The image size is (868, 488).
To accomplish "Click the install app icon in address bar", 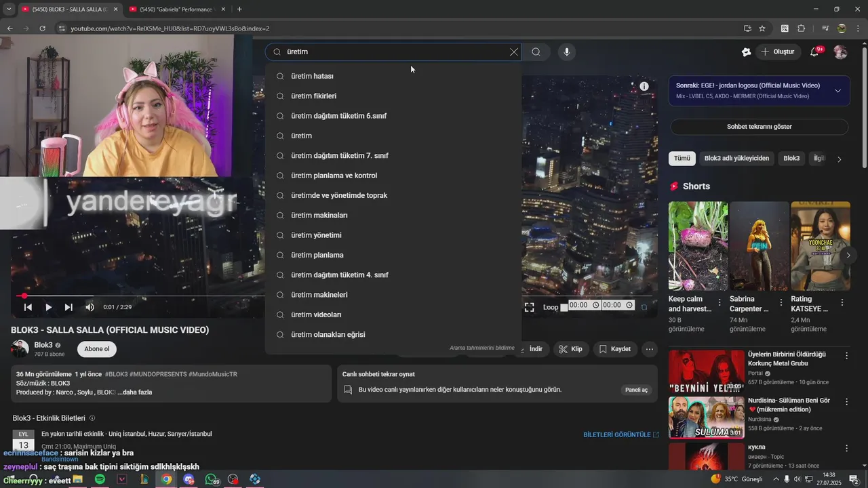I will [747, 28].
